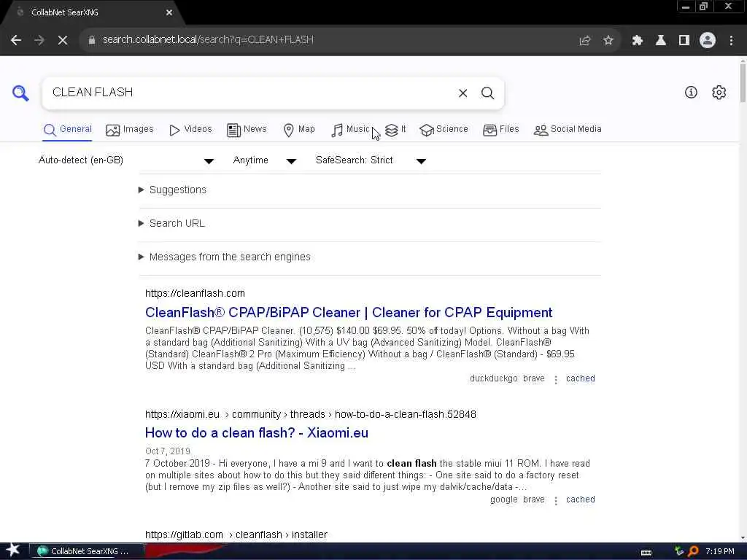This screenshot has height=560, width=747.
Task: Click the duckduckgo engine label
Action: [x=494, y=379]
